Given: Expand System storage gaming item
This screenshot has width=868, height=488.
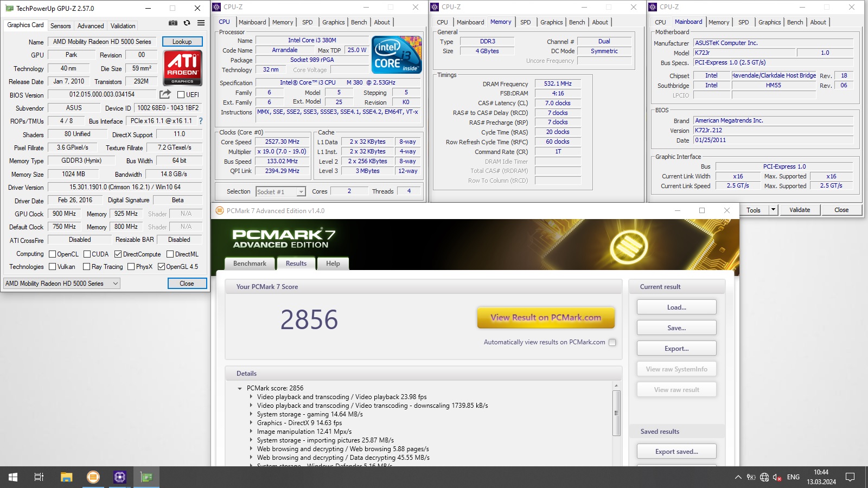Looking at the screenshot, I should pyautogui.click(x=251, y=414).
